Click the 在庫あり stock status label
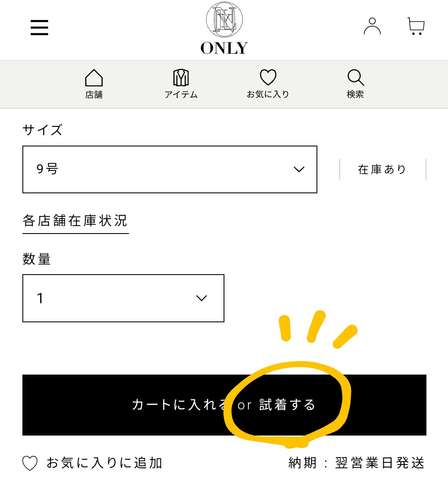This screenshot has height=482, width=448. 382,169
